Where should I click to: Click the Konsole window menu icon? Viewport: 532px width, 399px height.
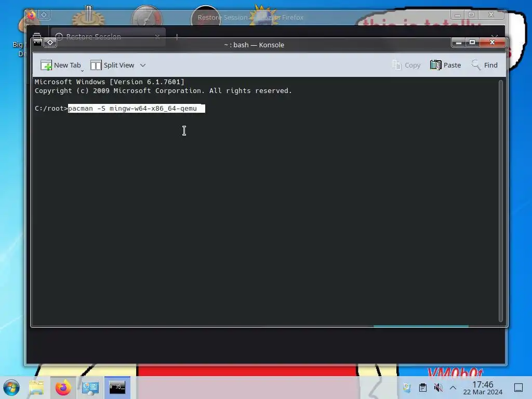pos(37,43)
